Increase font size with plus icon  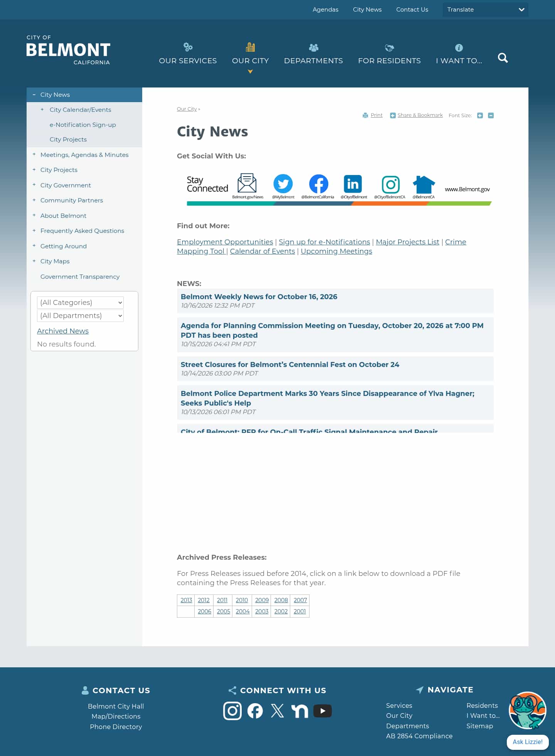480,115
